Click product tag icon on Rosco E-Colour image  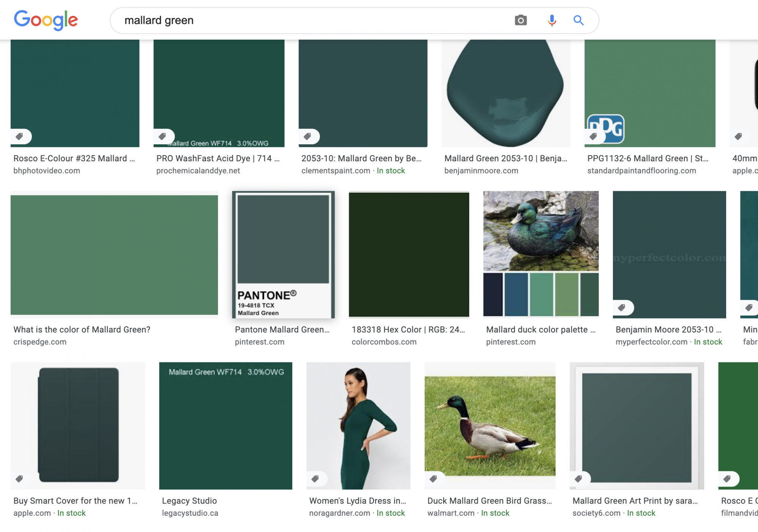pyautogui.click(x=20, y=136)
